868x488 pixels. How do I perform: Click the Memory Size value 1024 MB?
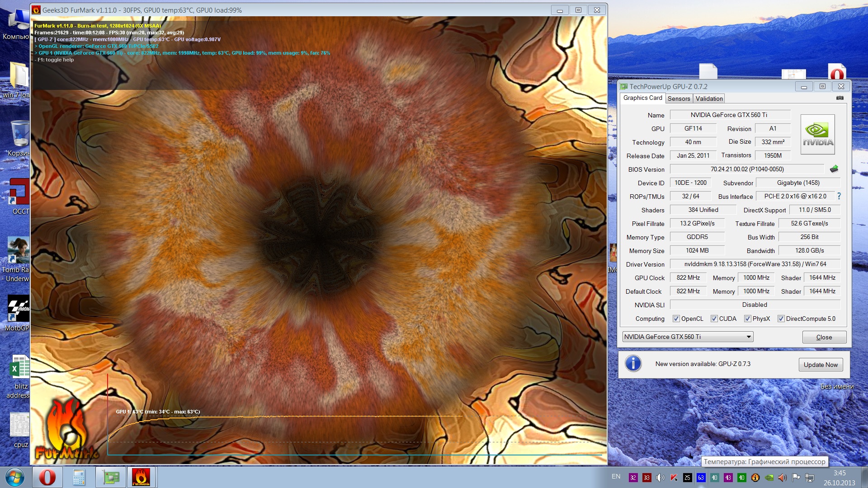pyautogui.click(x=697, y=250)
